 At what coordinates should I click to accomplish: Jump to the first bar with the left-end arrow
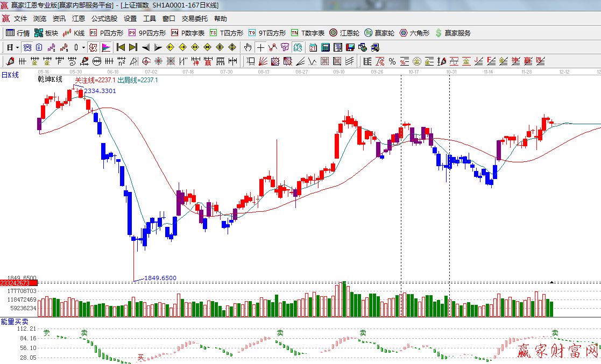121,47
